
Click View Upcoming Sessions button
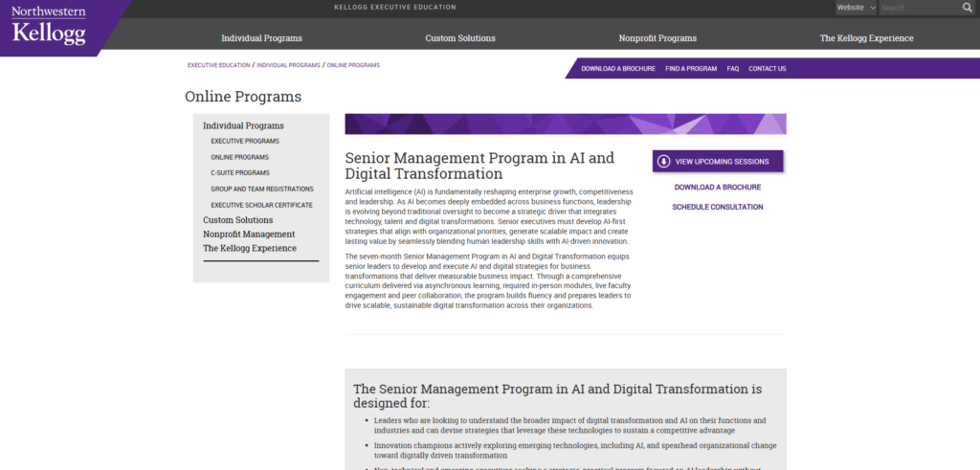[718, 161]
